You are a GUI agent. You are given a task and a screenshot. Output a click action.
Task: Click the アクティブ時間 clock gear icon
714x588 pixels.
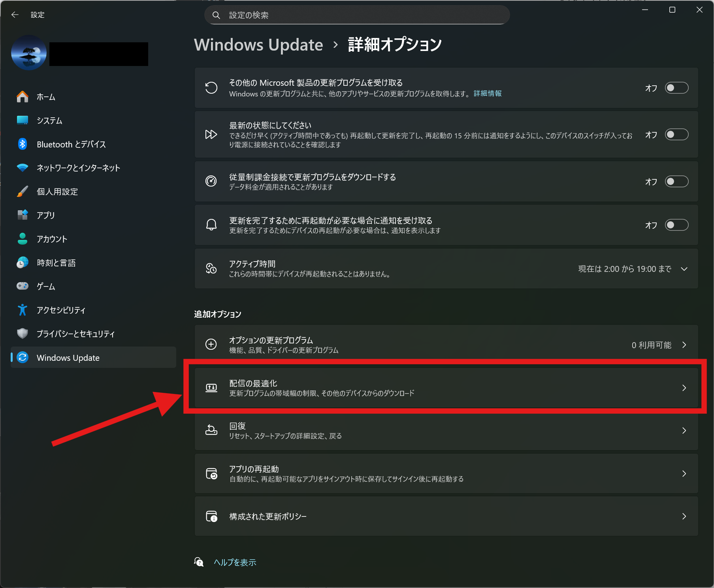click(211, 269)
